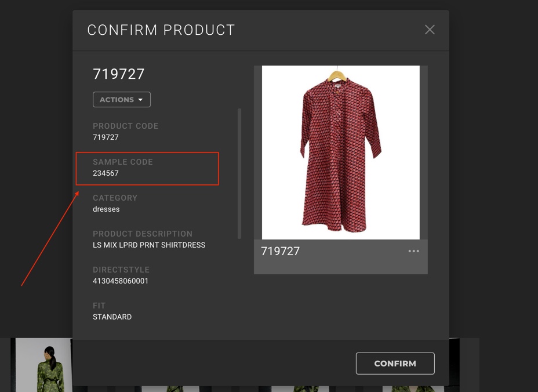Image resolution: width=538 pixels, height=392 pixels.
Task: Click the STANDARD fit value
Action: click(112, 317)
